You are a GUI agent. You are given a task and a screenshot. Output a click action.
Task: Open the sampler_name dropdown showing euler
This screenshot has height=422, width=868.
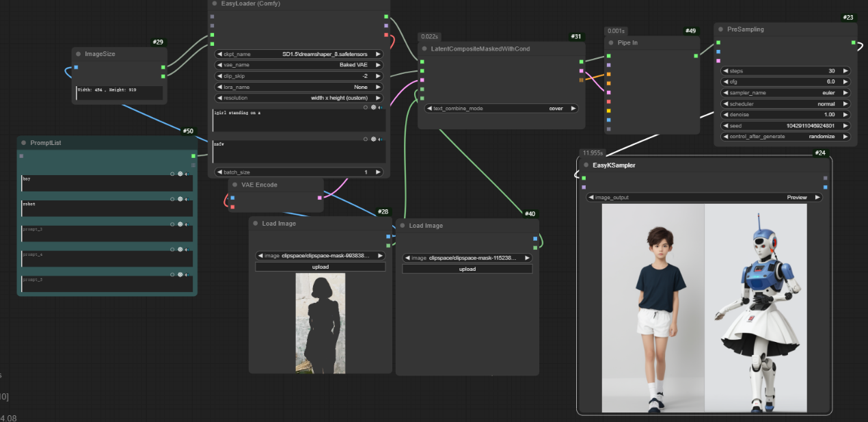(x=785, y=93)
